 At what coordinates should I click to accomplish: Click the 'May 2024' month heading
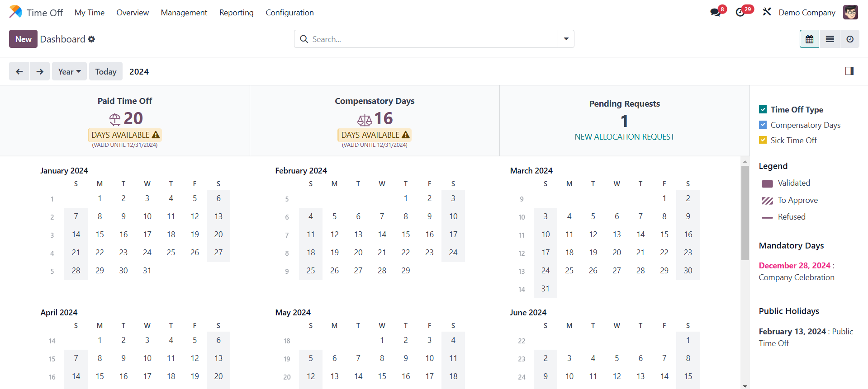point(293,313)
